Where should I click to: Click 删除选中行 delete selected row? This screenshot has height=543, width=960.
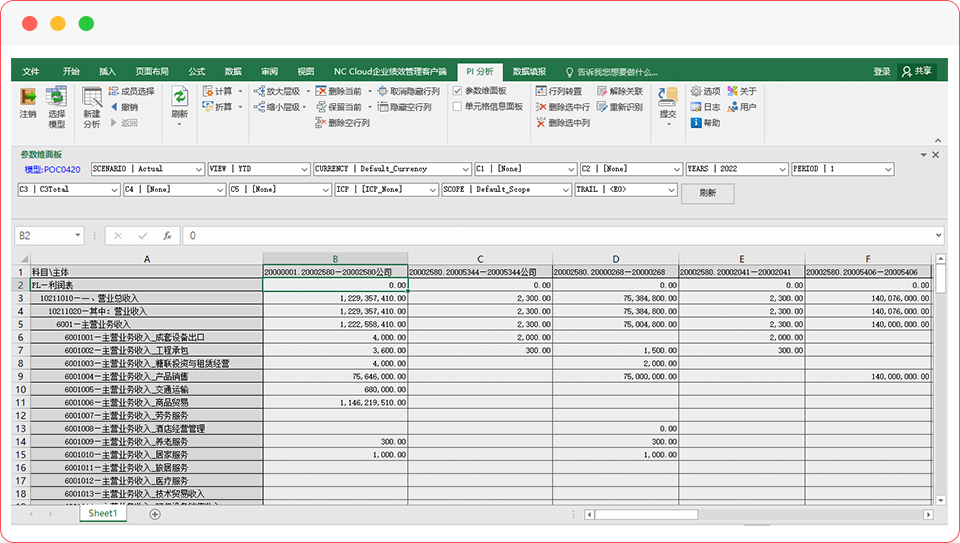(x=563, y=107)
